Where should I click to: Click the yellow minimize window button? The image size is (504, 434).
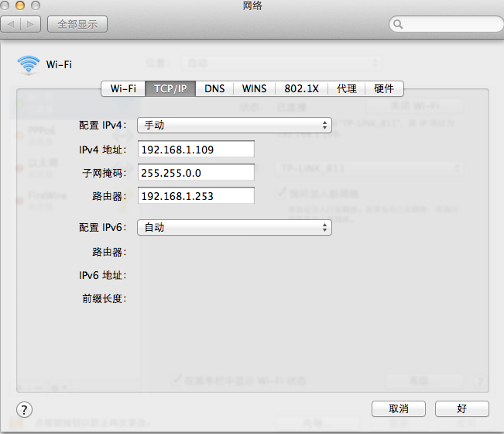click(20, 5)
